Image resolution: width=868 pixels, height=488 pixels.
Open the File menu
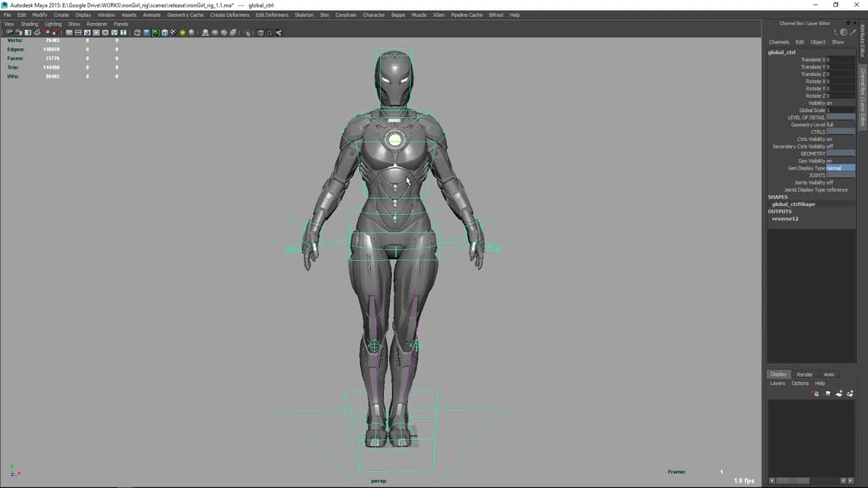tap(7, 15)
